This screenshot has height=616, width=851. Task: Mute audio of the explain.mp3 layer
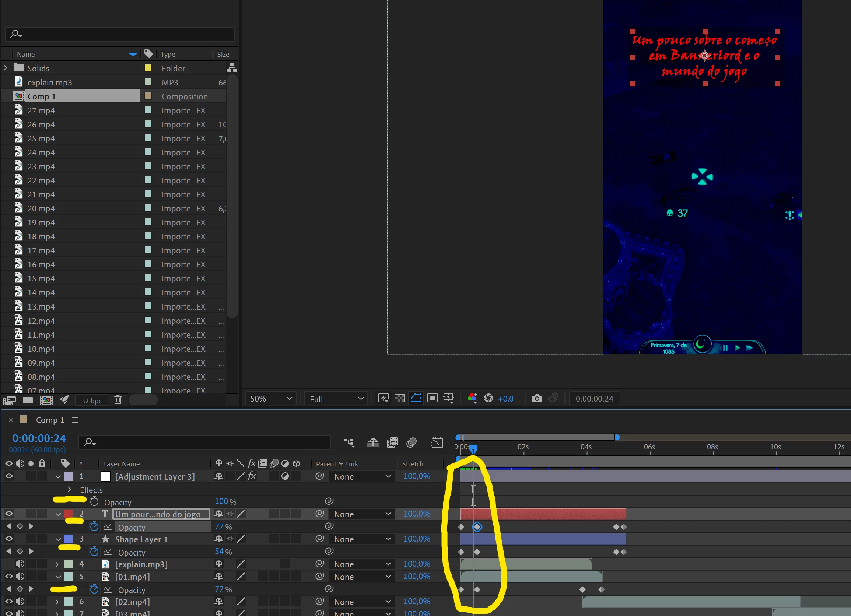tap(20, 564)
